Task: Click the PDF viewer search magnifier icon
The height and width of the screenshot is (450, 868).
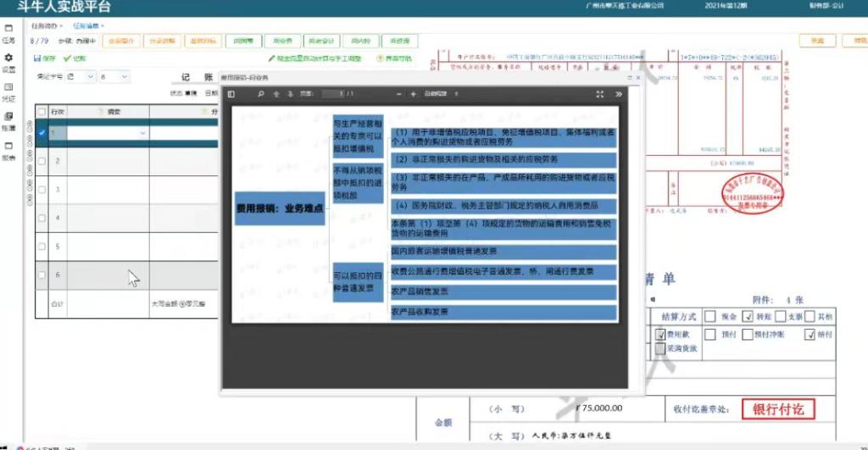Action: point(261,94)
